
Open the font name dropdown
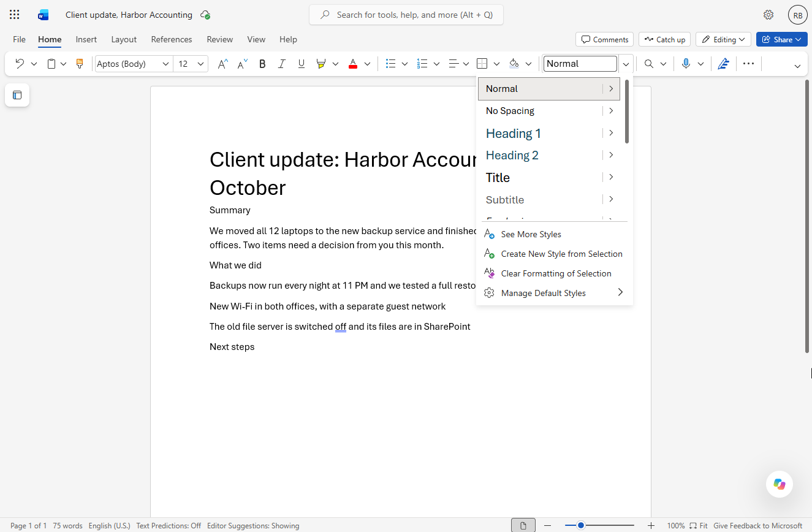click(165, 64)
